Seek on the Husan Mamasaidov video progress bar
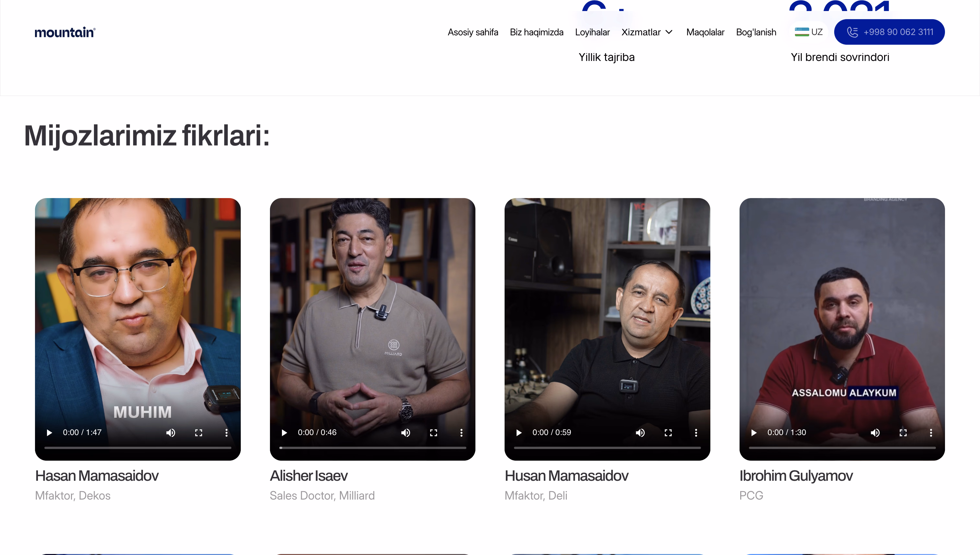This screenshot has height=555, width=980. pyautogui.click(x=607, y=448)
